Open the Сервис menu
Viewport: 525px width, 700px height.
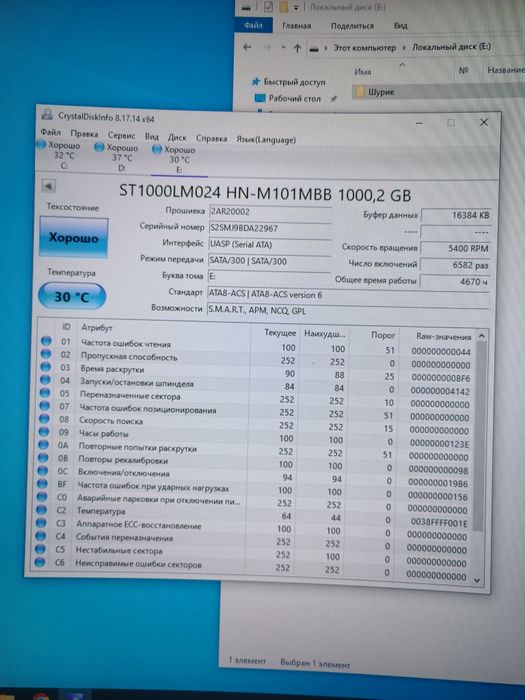coord(121,135)
